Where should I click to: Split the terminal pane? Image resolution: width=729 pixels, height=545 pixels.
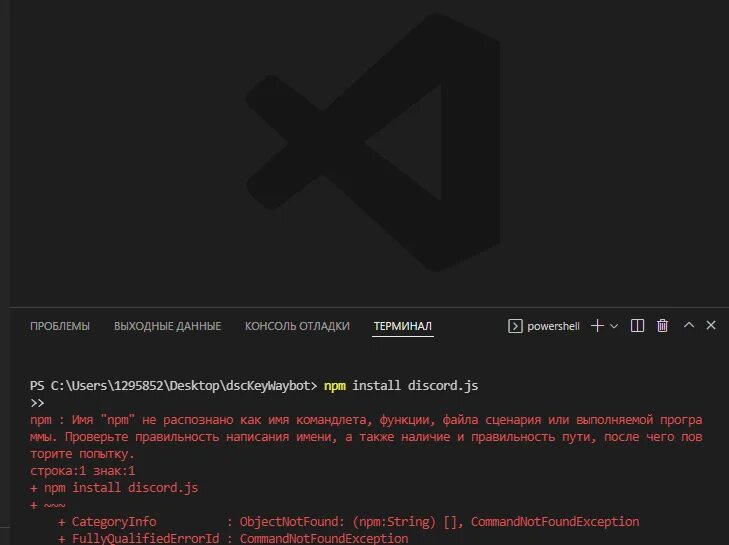coord(637,326)
